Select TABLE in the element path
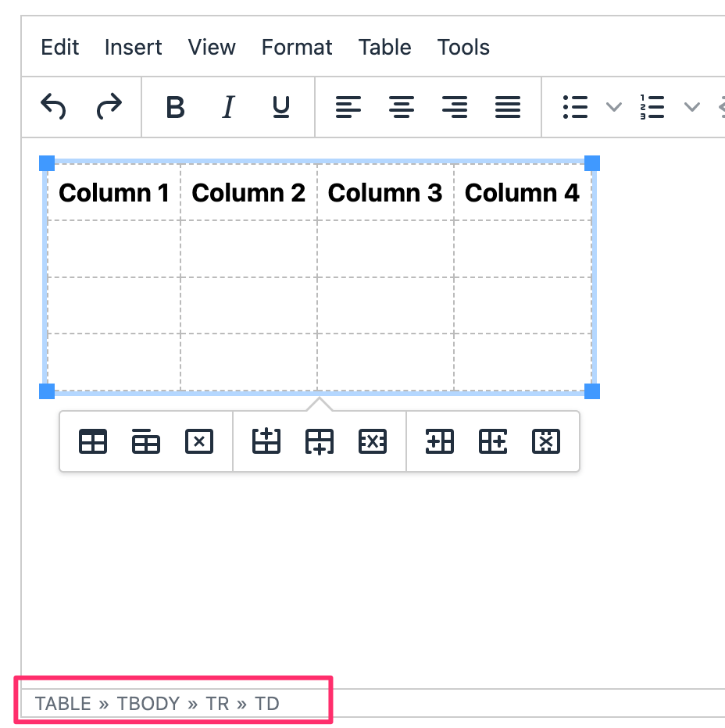The width and height of the screenshot is (725, 728). 63,703
